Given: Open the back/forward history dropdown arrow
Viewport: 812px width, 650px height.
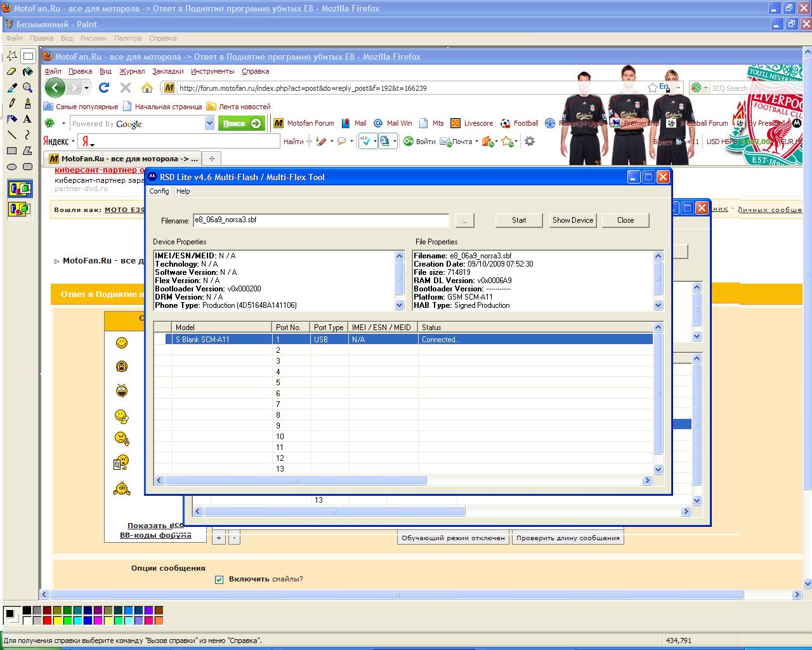Looking at the screenshot, I should click(87, 88).
